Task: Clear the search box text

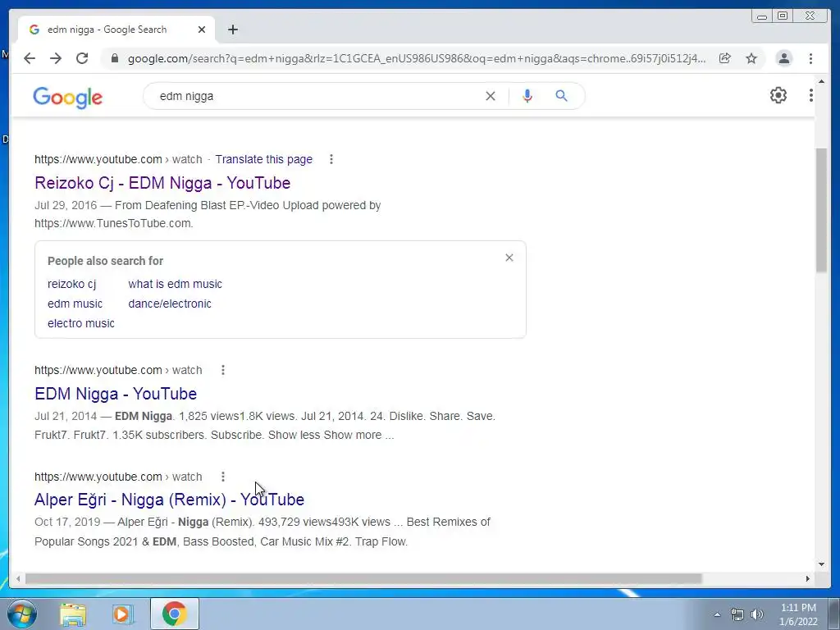Action: [x=491, y=96]
